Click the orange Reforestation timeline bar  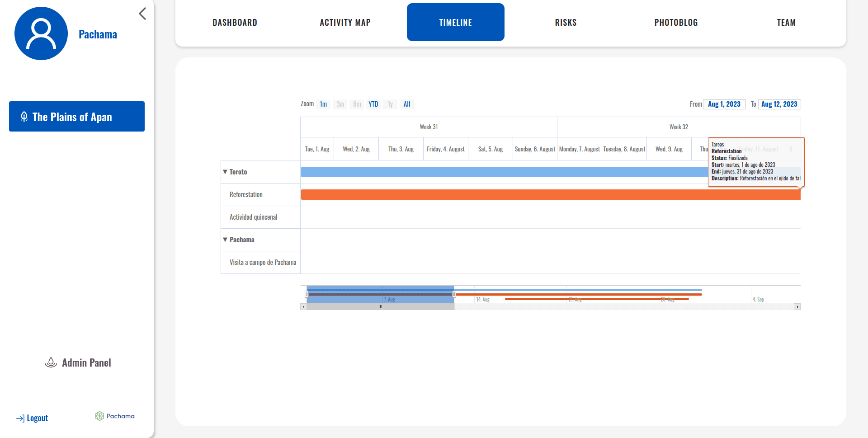tap(551, 194)
